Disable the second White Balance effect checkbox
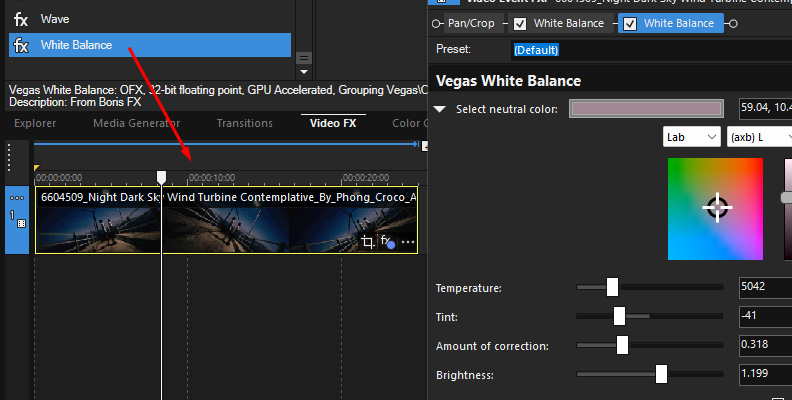The image size is (792, 400). [630, 24]
